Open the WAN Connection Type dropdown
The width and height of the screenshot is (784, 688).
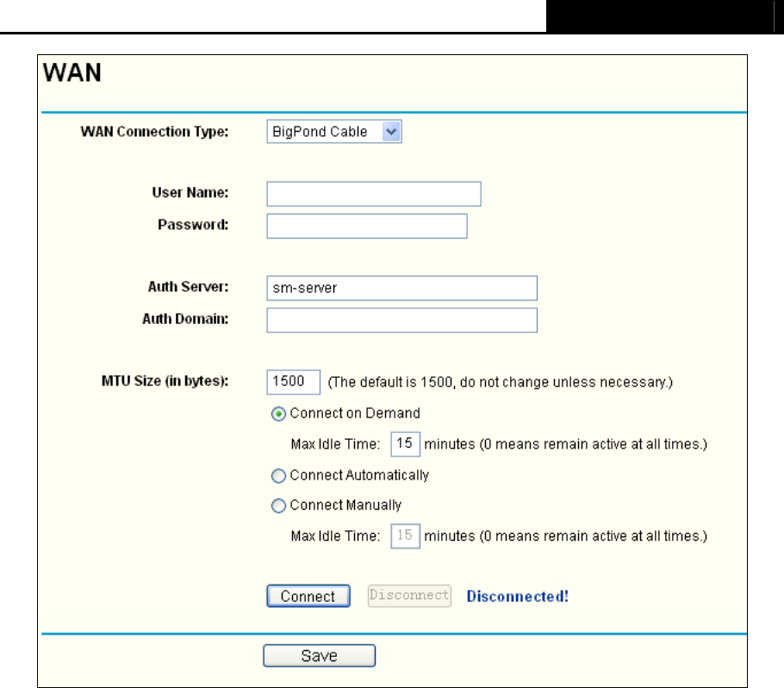334,132
